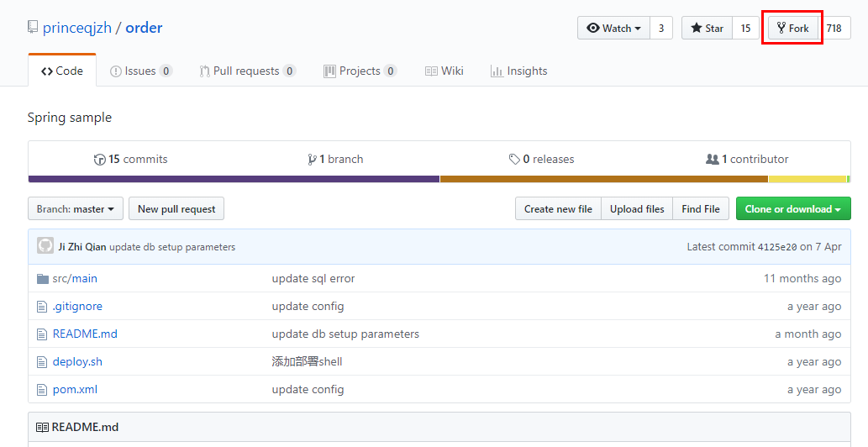Viewport: 868px width, 447px height.
Task: Open latest commit hash 4125e20
Action: click(x=777, y=247)
